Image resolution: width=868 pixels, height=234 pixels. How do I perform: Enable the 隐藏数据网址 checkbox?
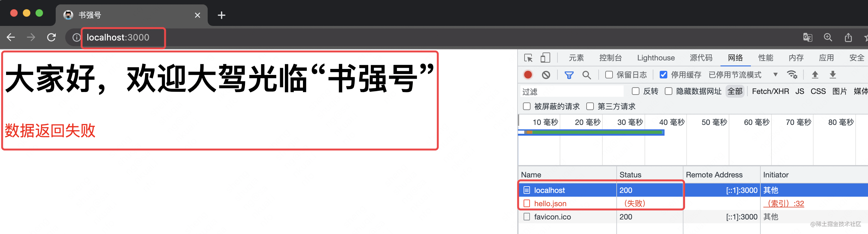[669, 91]
